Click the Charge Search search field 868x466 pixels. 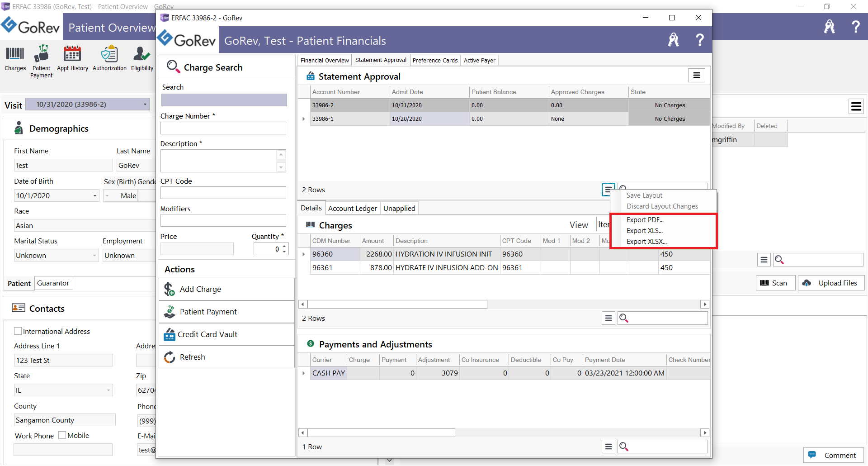click(224, 100)
